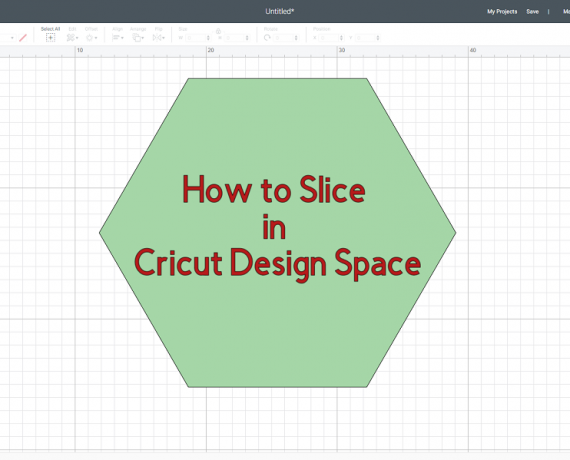The image size is (570, 460).
Task: Click the Position Y input field
Action: (x=366, y=38)
